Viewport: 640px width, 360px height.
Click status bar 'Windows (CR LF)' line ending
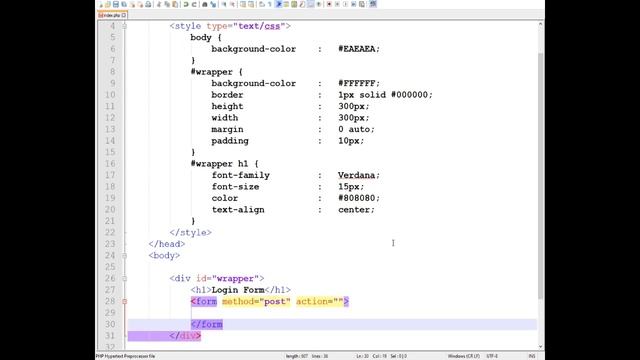click(464, 356)
